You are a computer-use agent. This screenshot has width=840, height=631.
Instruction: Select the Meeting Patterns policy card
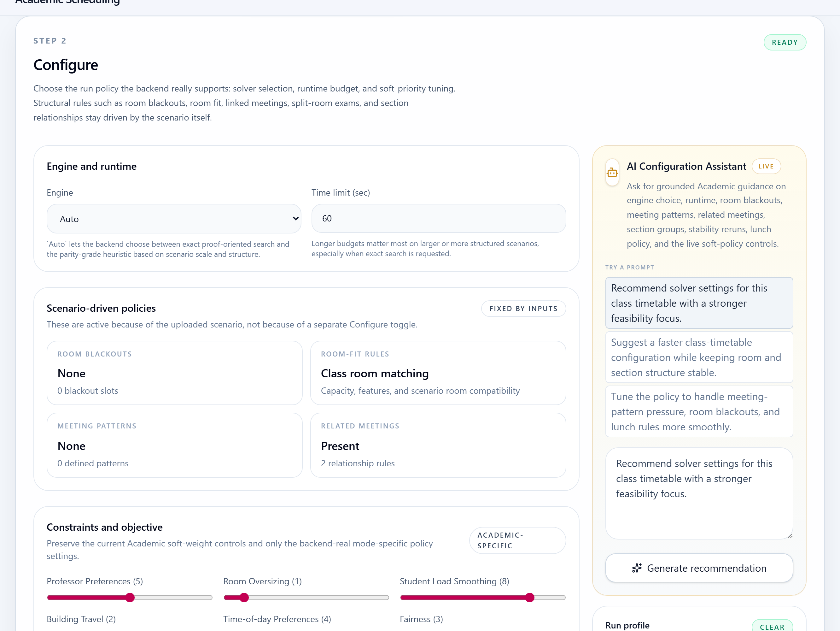coord(174,445)
